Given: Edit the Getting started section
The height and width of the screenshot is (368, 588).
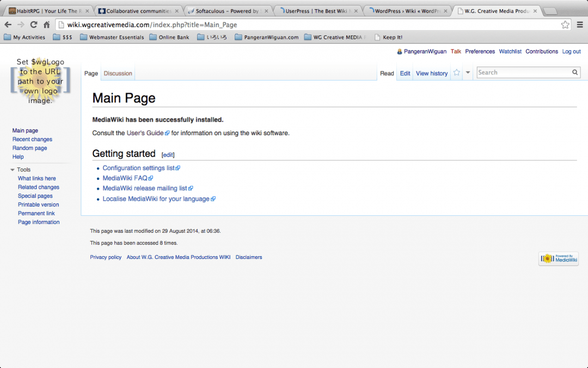Looking at the screenshot, I should 168,155.
